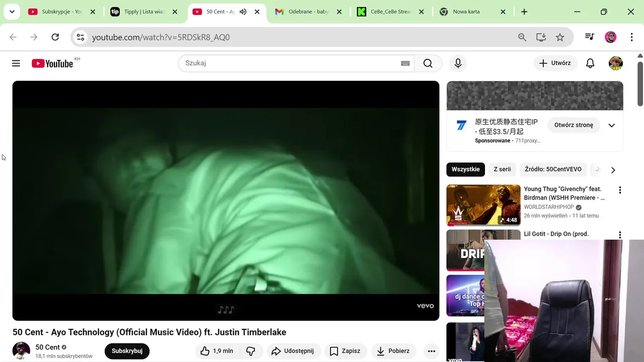Open the YouTube guide hamburger menu
Image resolution: width=644 pixels, height=362 pixels.
click(x=16, y=63)
